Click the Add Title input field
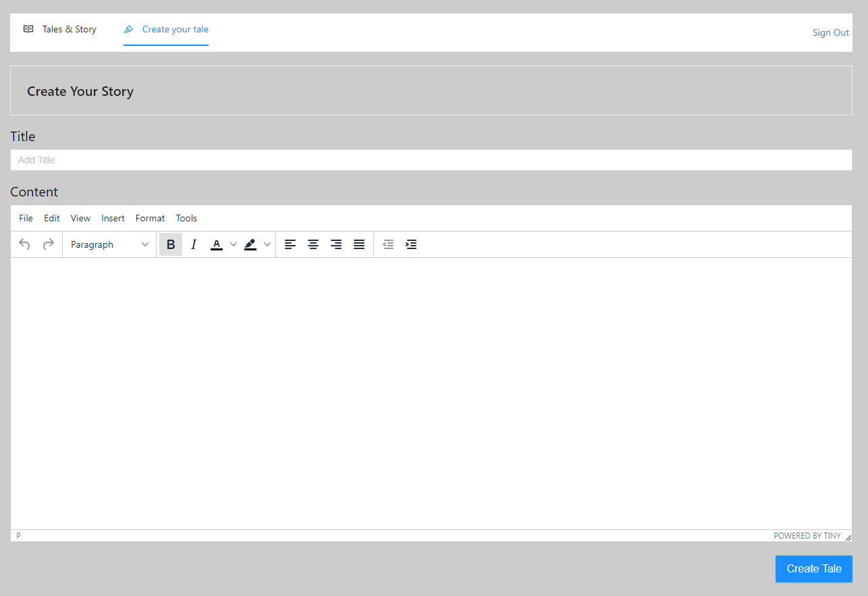 pyautogui.click(x=431, y=160)
